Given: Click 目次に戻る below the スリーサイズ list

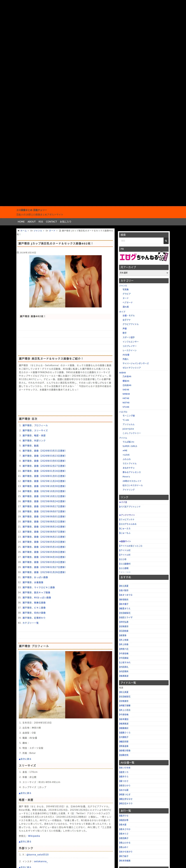Looking at the screenshot, I should pos(25,793).
